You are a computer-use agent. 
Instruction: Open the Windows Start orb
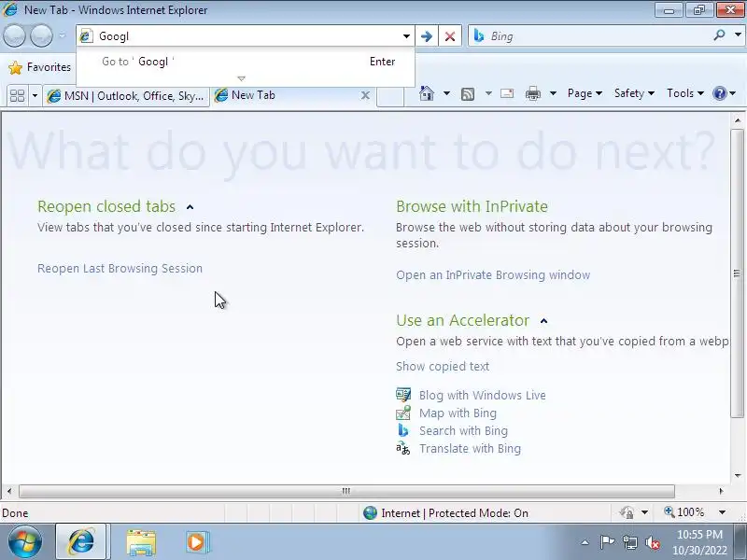click(x=24, y=542)
